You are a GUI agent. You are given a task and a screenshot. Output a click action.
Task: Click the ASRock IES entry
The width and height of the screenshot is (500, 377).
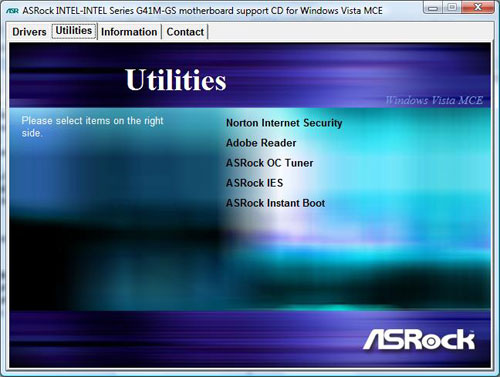point(254,183)
